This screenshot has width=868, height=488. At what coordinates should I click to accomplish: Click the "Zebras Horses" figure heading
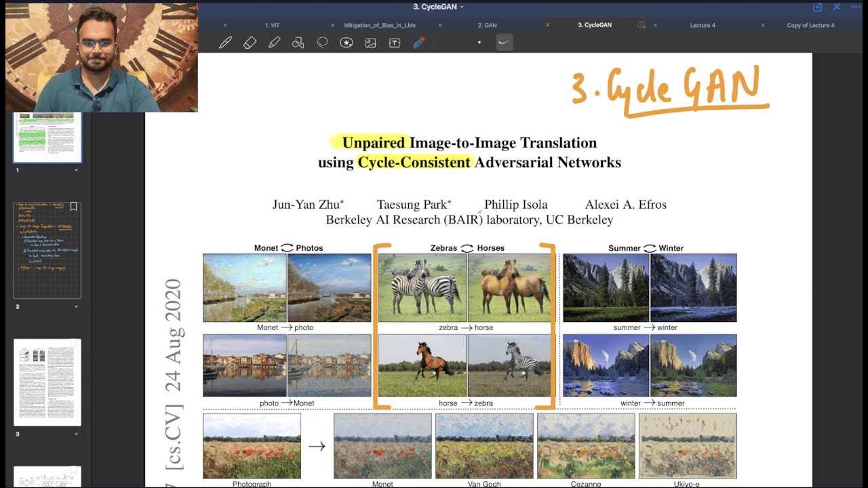point(467,248)
